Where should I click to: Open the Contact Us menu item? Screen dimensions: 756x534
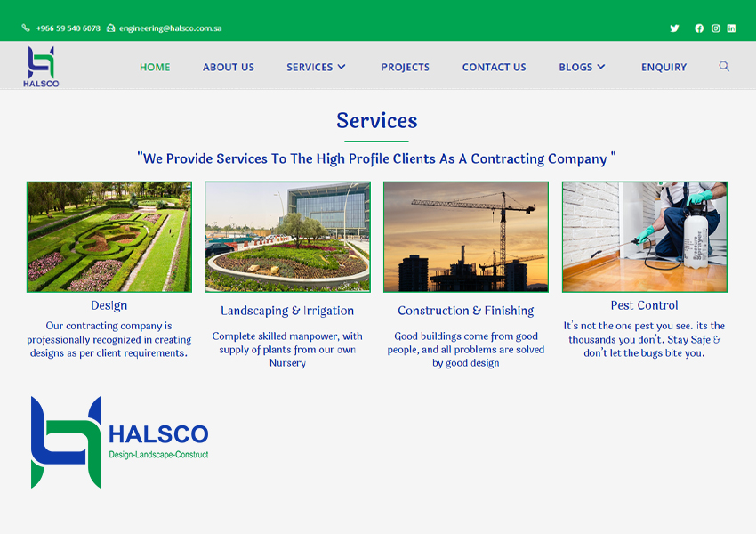(495, 67)
